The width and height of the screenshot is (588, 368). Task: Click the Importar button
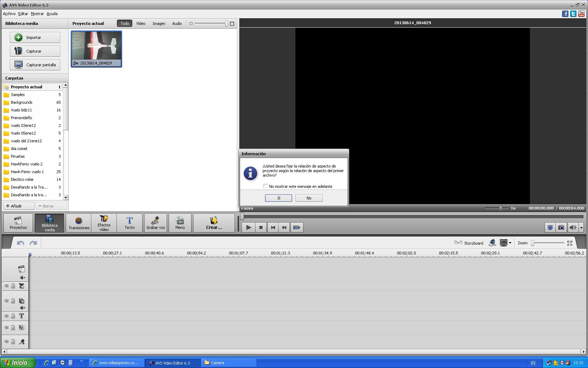[x=35, y=38]
